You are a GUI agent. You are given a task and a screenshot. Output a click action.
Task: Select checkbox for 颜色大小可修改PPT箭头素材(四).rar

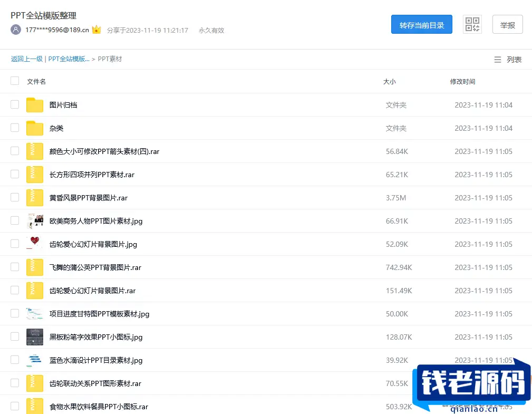[x=15, y=151]
